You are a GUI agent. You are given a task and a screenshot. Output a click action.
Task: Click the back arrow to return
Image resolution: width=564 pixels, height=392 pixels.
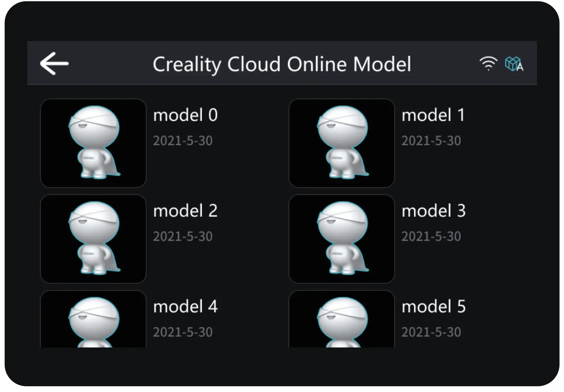[54, 63]
